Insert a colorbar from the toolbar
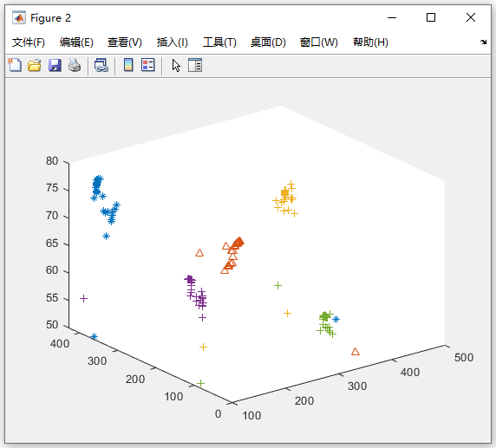The image size is (496, 448). (128, 66)
